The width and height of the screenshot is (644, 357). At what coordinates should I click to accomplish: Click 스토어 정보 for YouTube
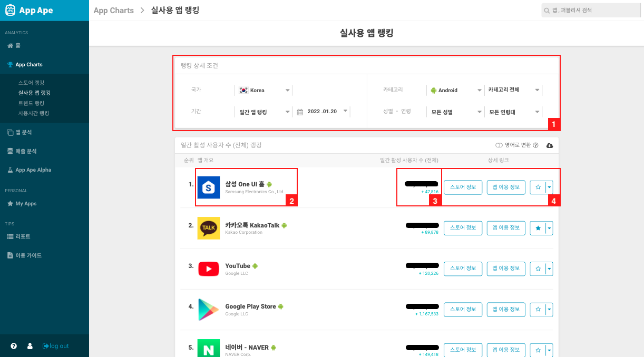(463, 269)
